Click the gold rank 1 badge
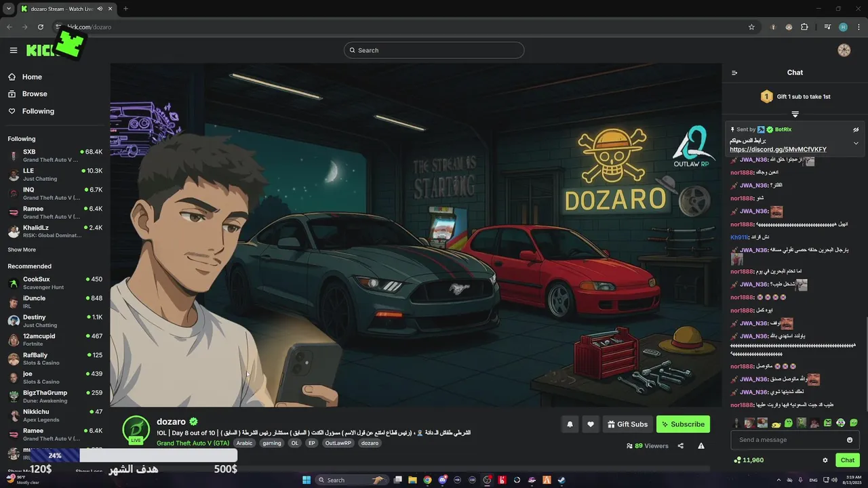 pos(766,97)
